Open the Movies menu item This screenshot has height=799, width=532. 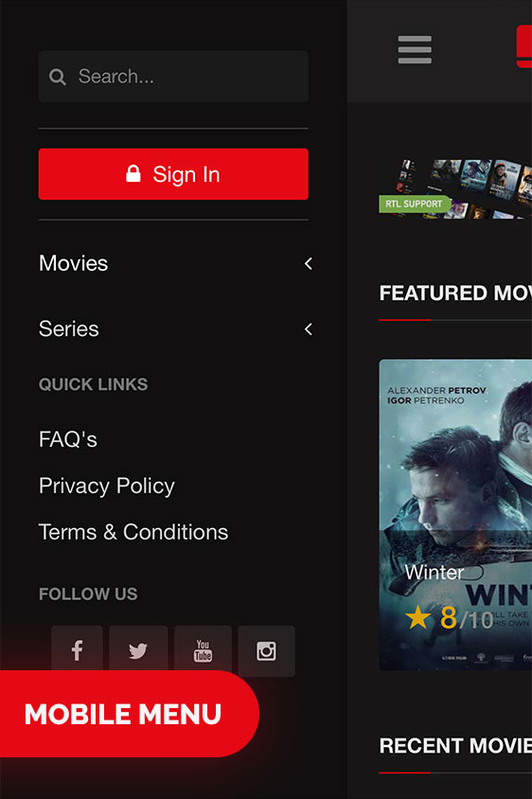click(x=74, y=263)
